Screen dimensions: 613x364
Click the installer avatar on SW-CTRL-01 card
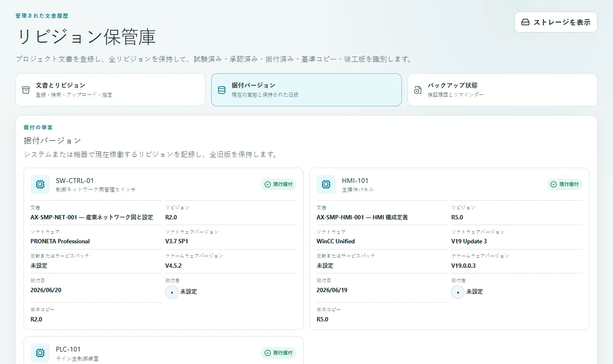pos(172,292)
